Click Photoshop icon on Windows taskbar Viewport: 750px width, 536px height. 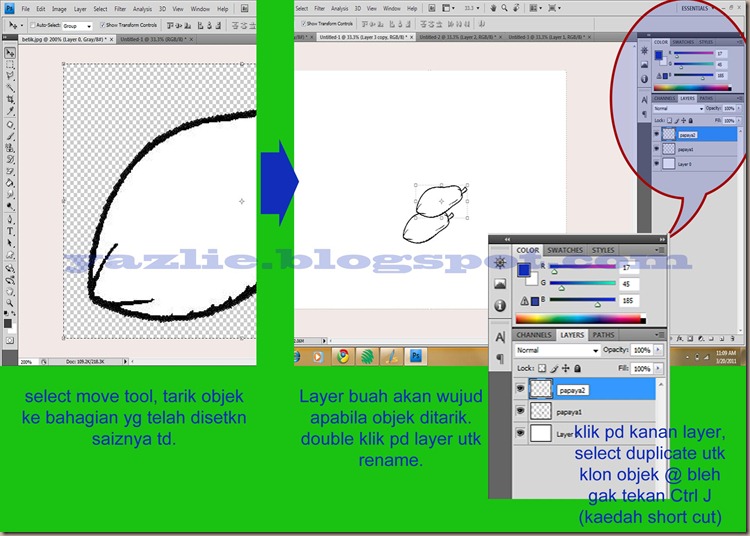click(x=416, y=356)
